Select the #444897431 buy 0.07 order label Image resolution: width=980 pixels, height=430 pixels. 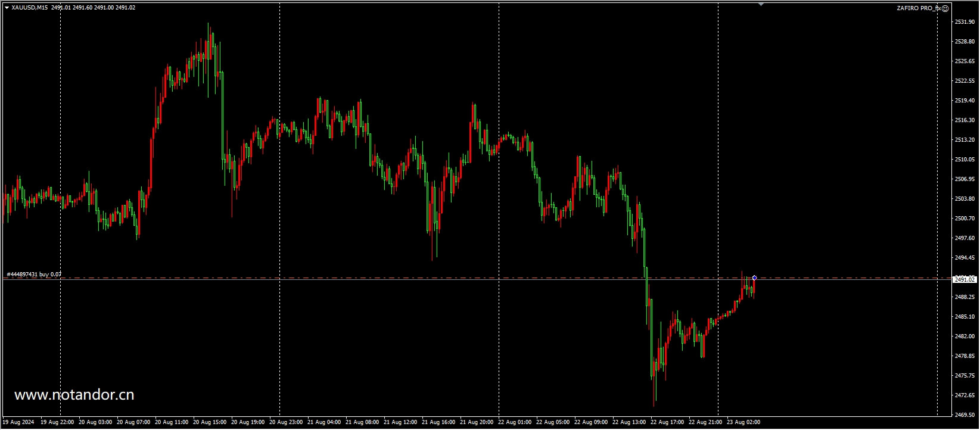coord(34,275)
